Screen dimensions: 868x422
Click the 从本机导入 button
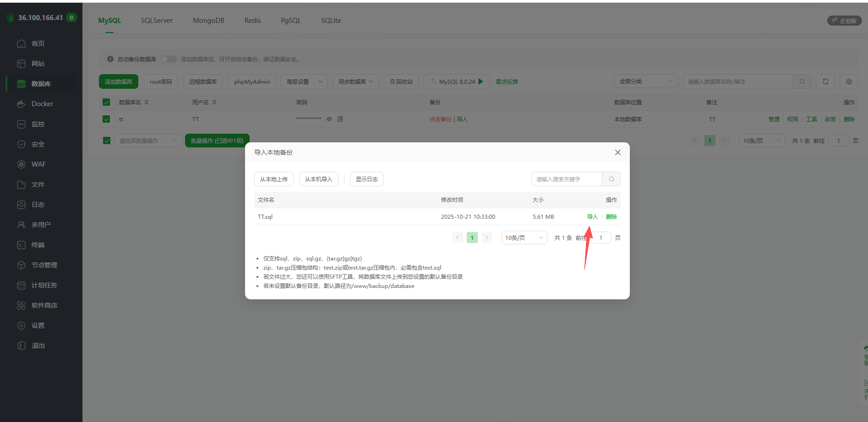[318, 179]
